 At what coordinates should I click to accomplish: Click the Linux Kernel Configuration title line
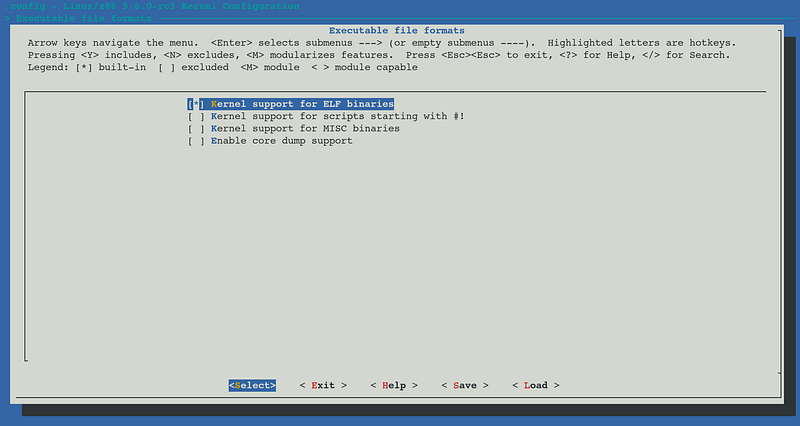coord(150,6)
